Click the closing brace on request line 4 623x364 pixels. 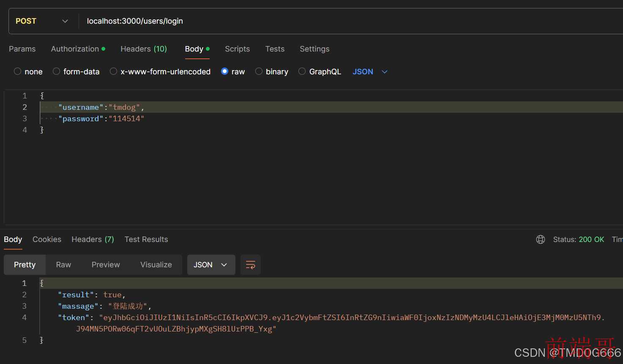coord(42,130)
